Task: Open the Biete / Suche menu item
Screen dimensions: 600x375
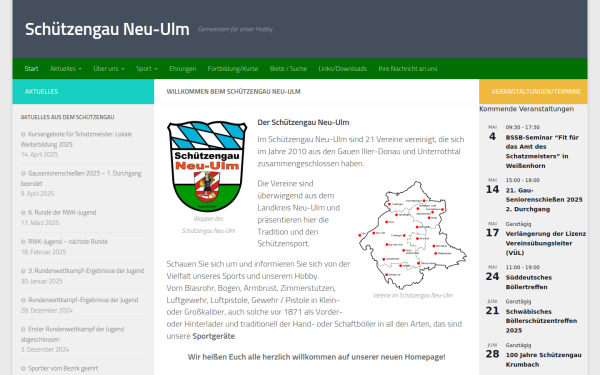Action: coord(288,68)
